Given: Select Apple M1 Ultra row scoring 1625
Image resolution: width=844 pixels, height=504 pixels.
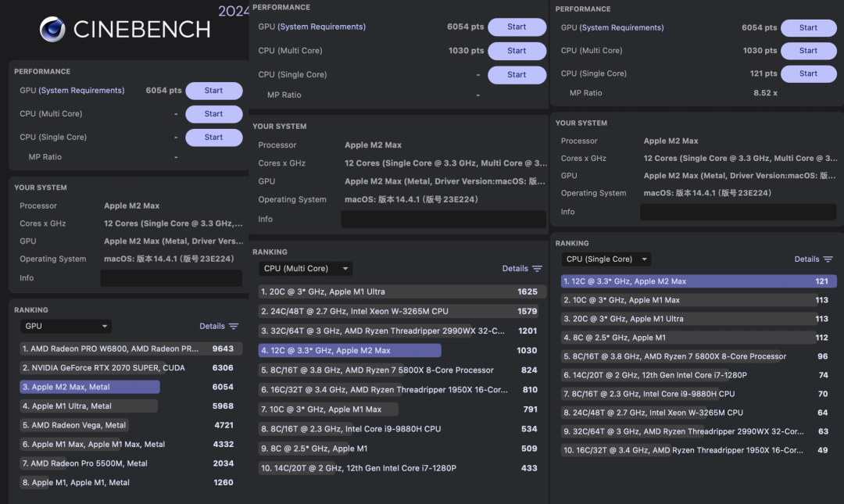Looking at the screenshot, I should point(402,291).
